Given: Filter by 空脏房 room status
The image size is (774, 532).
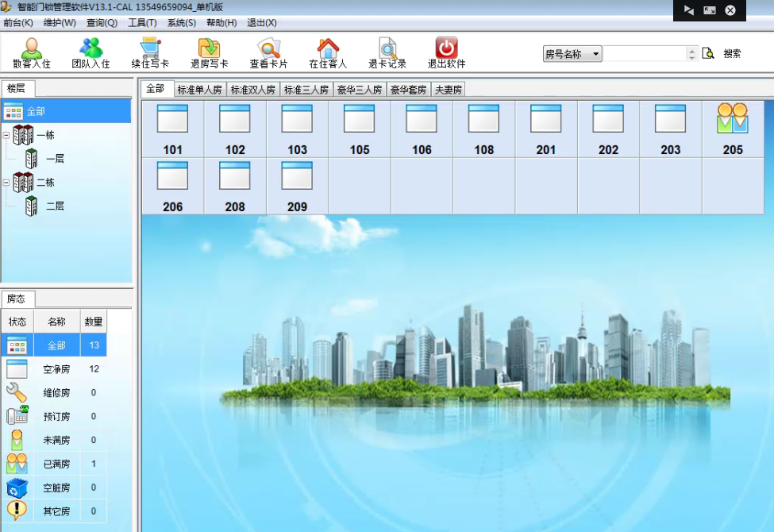Looking at the screenshot, I should (x=54, y=488).
